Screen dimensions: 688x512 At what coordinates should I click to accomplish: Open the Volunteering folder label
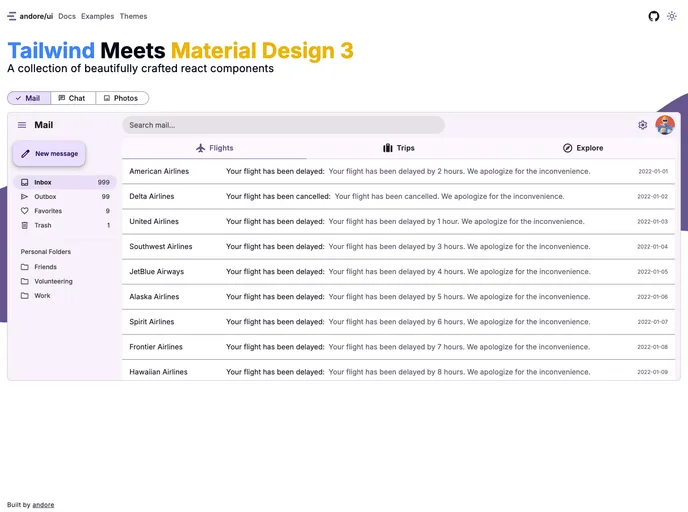pos(54,281)
